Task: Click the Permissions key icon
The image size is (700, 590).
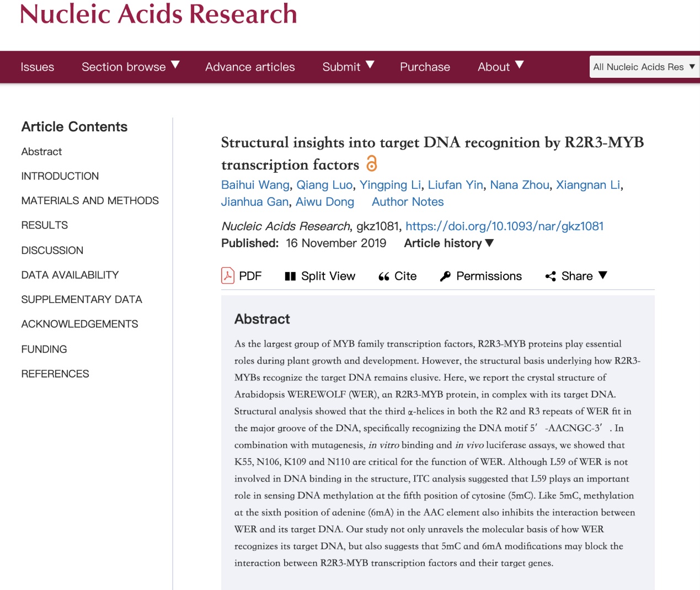Action: coord(445,277)
